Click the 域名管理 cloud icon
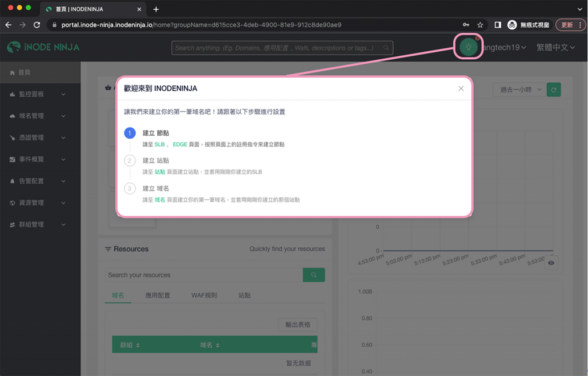588x376 pixels. coord(12,116)
